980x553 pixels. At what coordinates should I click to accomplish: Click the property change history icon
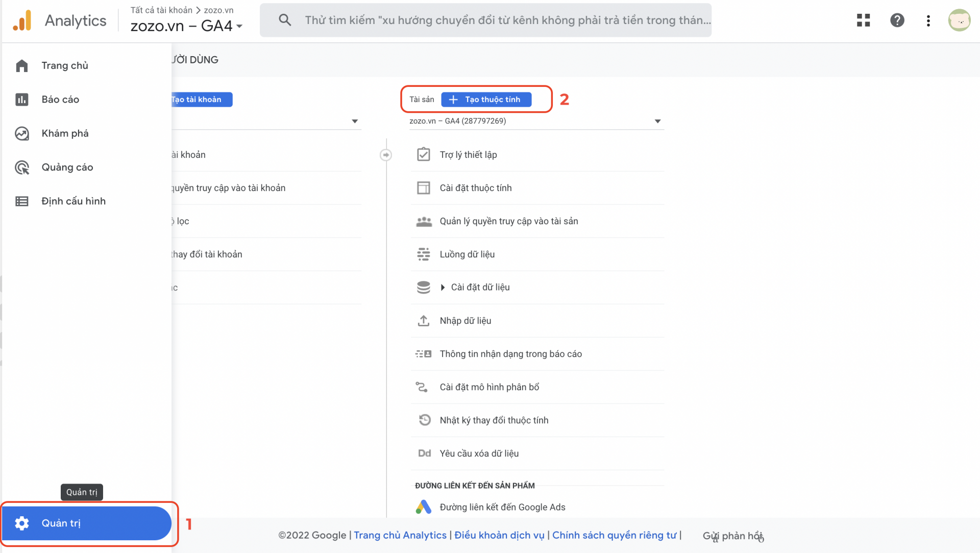point(424,420)
